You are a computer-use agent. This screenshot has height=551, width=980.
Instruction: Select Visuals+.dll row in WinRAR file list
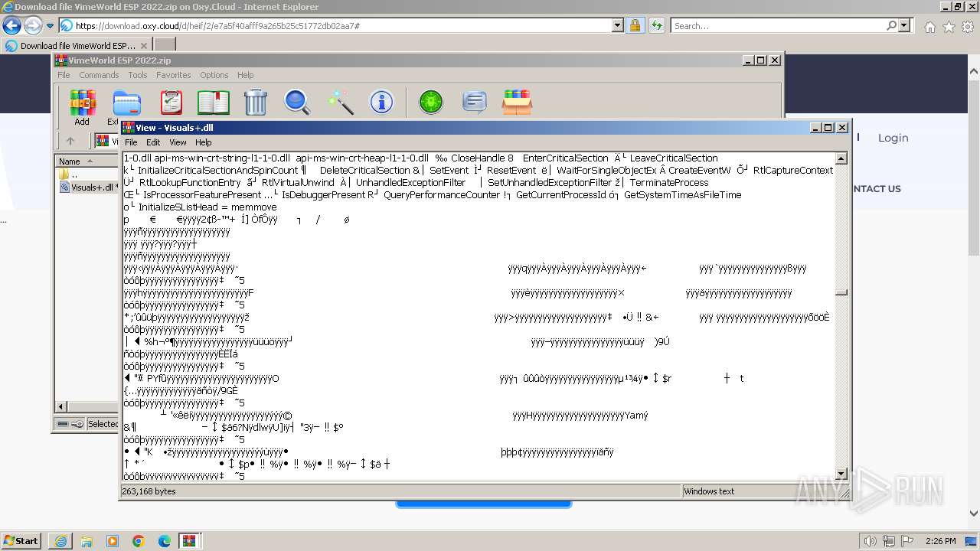coord(88,187)
